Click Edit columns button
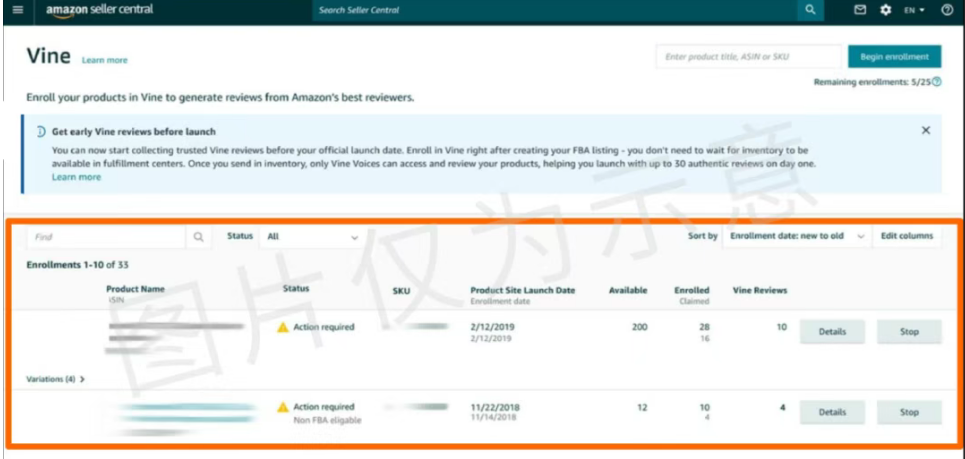Viewport: 965px width, 459px height. click(907, 236)
